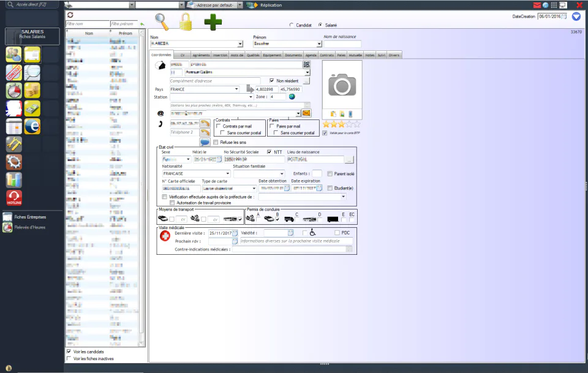Open Relevés d'Heures link

pos(29,227)
